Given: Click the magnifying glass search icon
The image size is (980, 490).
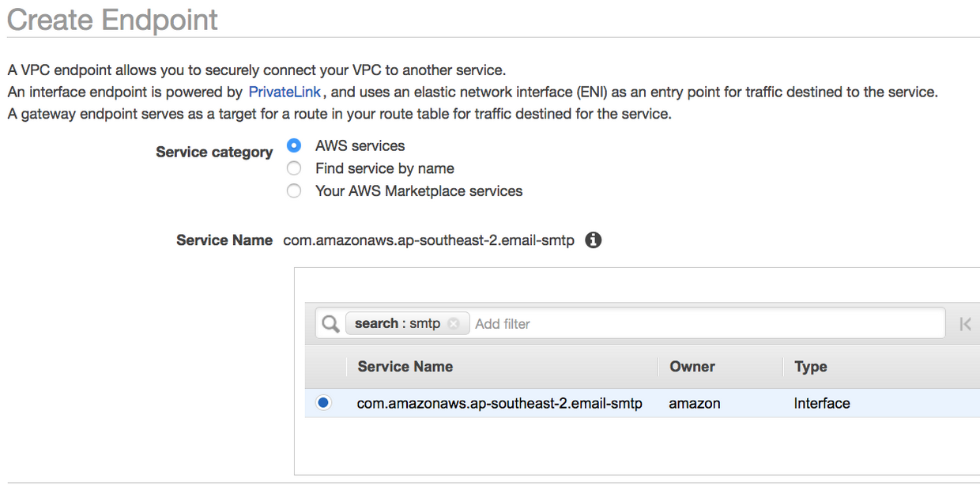Looking at the screenshot, I should 330,323.
